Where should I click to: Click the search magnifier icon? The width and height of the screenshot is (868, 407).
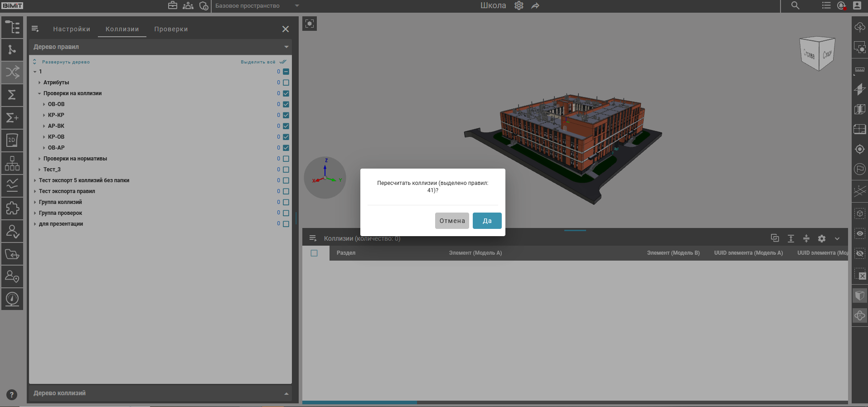point(795,6)
